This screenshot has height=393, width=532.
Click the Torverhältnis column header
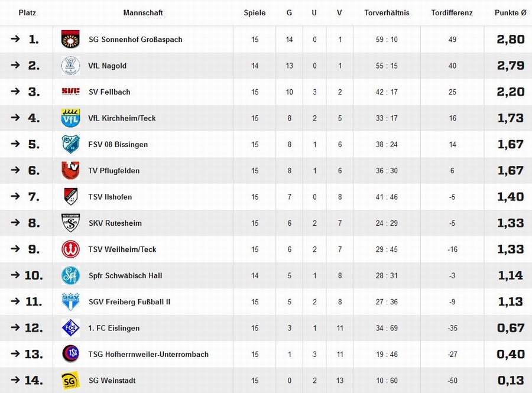387,13
